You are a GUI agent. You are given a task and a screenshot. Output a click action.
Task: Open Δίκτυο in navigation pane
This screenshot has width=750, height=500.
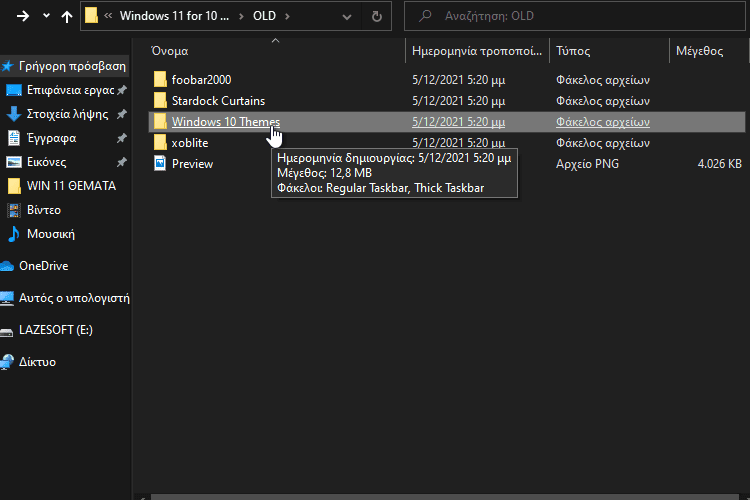point(37,362)
